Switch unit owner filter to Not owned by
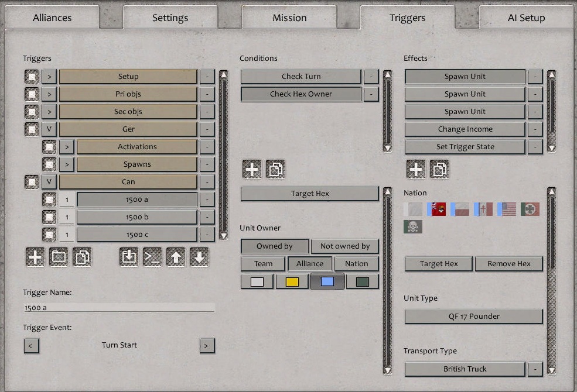577x392 pixels. pyautogui.click(x=345, y=246)
